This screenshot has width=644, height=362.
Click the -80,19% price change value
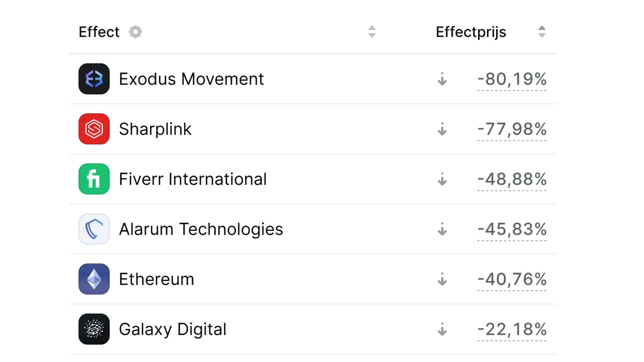click(x=512, y=79)
